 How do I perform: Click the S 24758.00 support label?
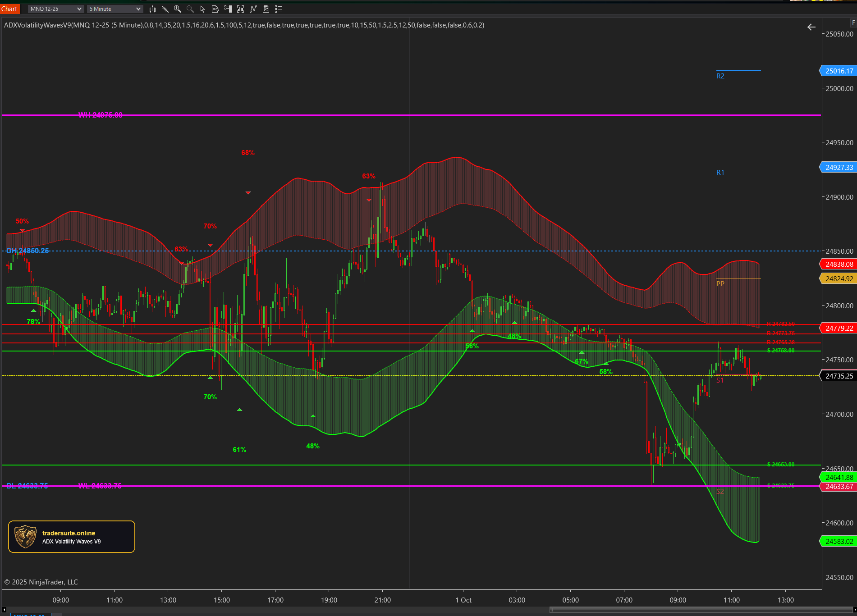coord(781,351)
